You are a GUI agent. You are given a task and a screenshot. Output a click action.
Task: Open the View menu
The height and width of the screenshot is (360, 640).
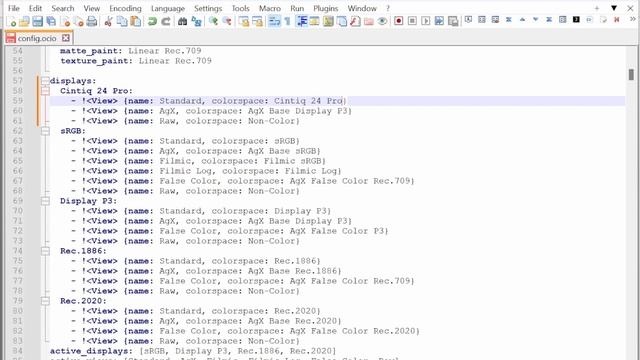coord(92,8)
